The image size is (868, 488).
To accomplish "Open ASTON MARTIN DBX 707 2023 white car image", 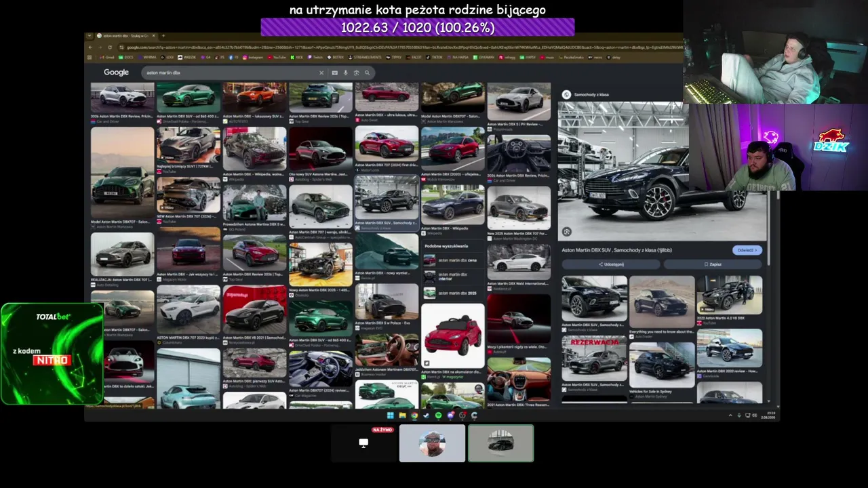I will (x=189, y=310).
